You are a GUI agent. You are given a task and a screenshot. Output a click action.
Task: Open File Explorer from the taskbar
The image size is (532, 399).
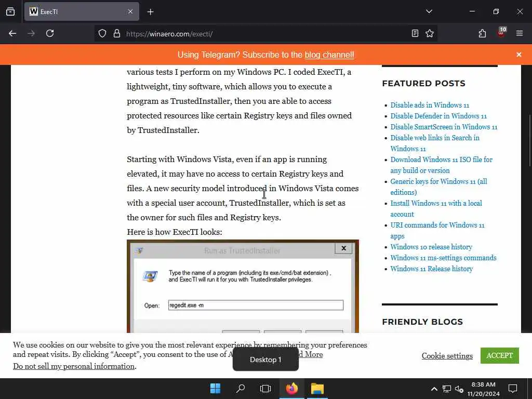pos(317,389)
